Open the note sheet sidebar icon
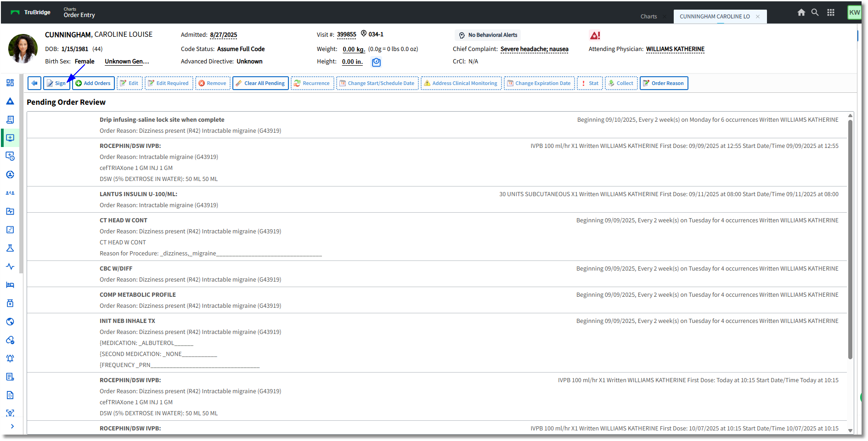 (10, 230)
